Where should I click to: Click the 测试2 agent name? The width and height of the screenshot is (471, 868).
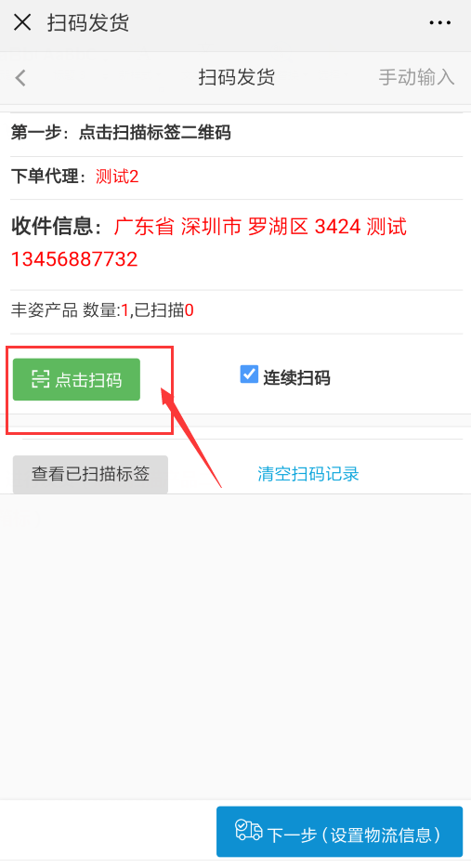[117, 178]
